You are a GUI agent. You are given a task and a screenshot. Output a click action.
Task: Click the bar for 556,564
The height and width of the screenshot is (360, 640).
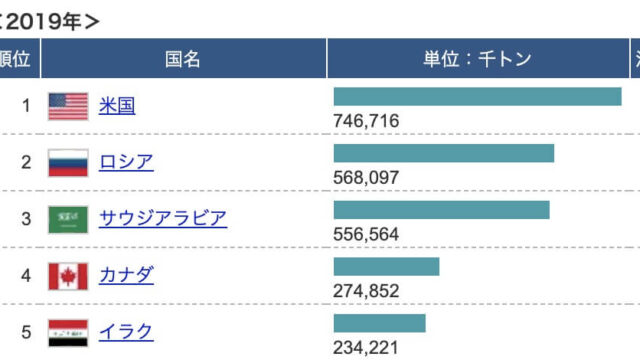coord(442,210)
